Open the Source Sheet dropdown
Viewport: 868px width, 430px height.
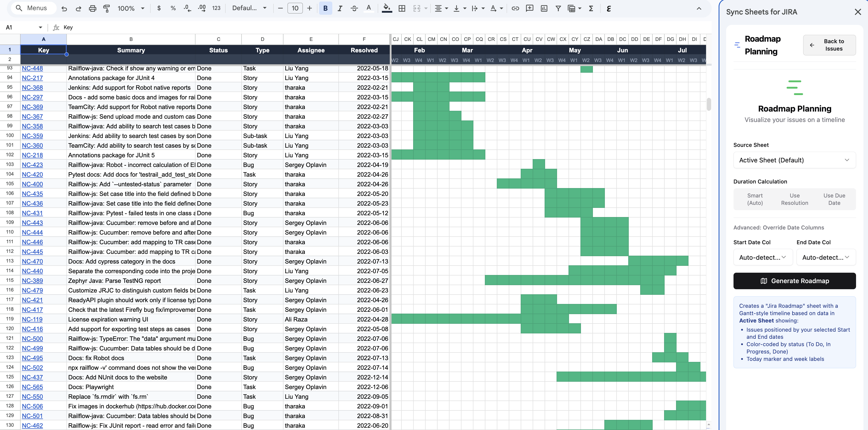point(795,160)
